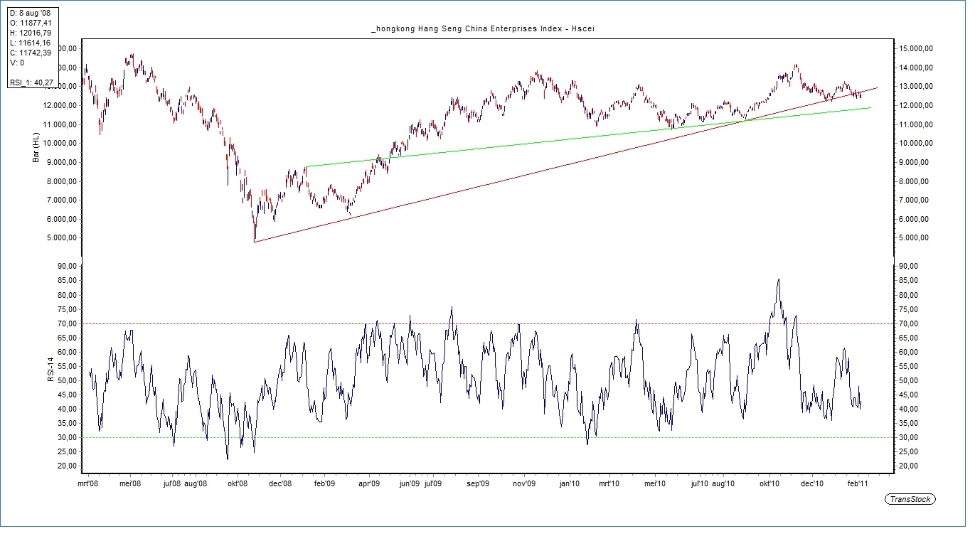980x541 pixels.
Task: Click the 'Bar (HL)' axis label
Action: pos(35,147)
